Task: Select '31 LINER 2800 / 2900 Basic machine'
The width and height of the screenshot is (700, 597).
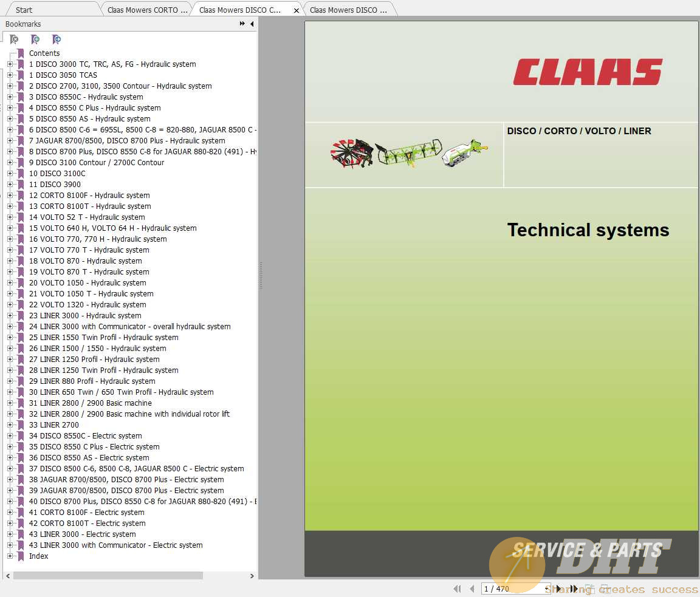Action: [91, 403]
